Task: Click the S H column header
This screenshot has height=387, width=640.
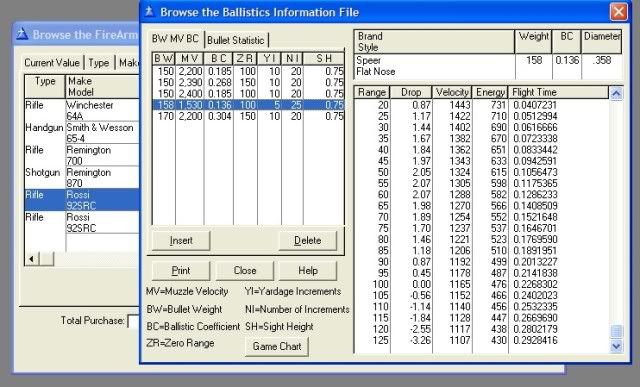Action: (324, 58)
